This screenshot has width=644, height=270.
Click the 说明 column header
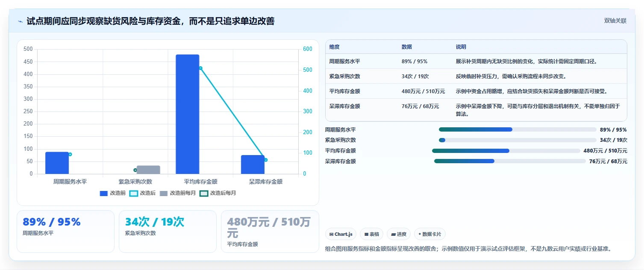(461, 47)
